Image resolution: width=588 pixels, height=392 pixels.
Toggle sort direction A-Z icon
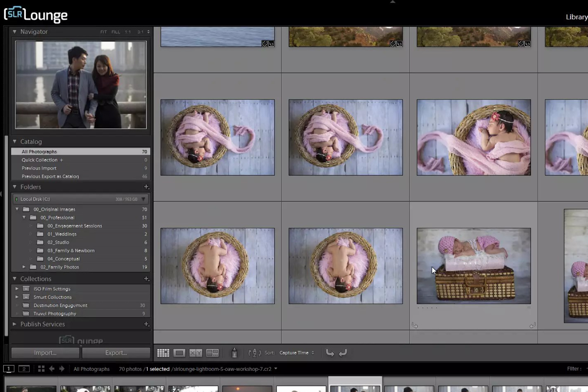(x=254, y=353)
